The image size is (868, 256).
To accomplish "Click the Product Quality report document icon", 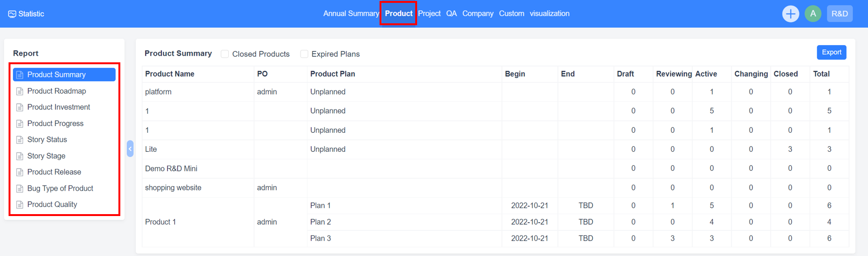I will [x=20, y=205].
